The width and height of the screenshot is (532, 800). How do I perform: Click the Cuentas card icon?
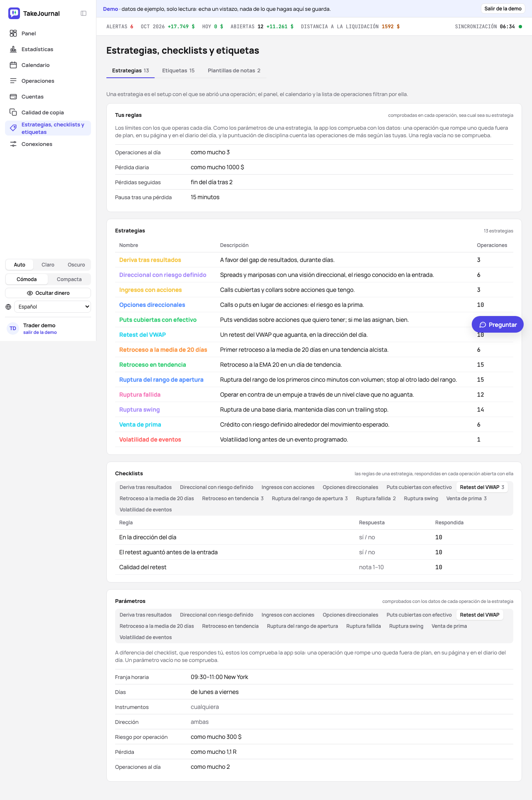[x=13, y=96]
